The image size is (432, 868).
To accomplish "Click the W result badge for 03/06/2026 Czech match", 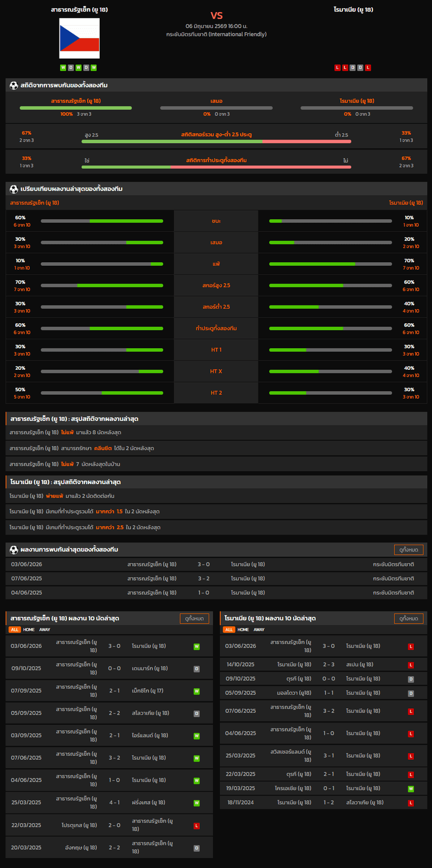I will [x=197, y=647].
